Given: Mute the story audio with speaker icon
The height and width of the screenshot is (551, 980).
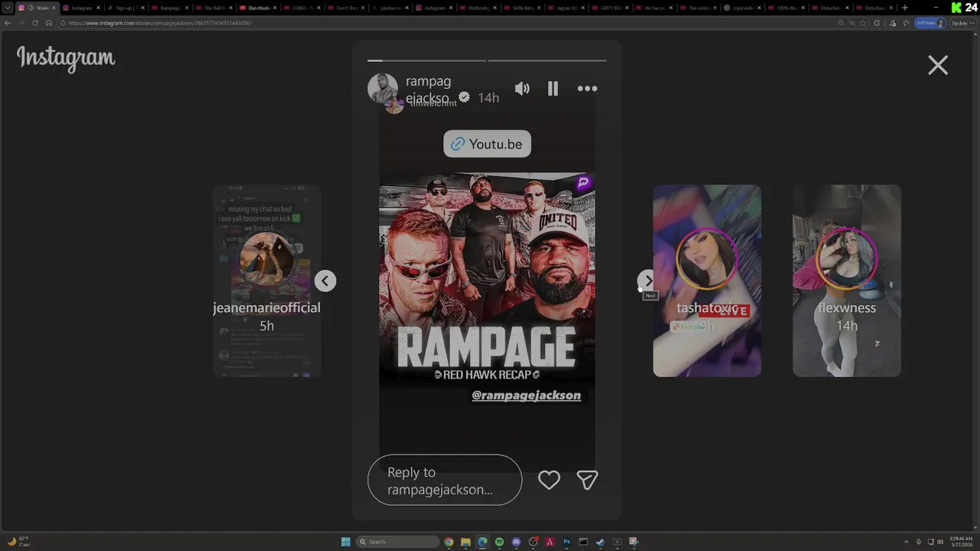Looking at the screenshot, I should click(522, 89).
